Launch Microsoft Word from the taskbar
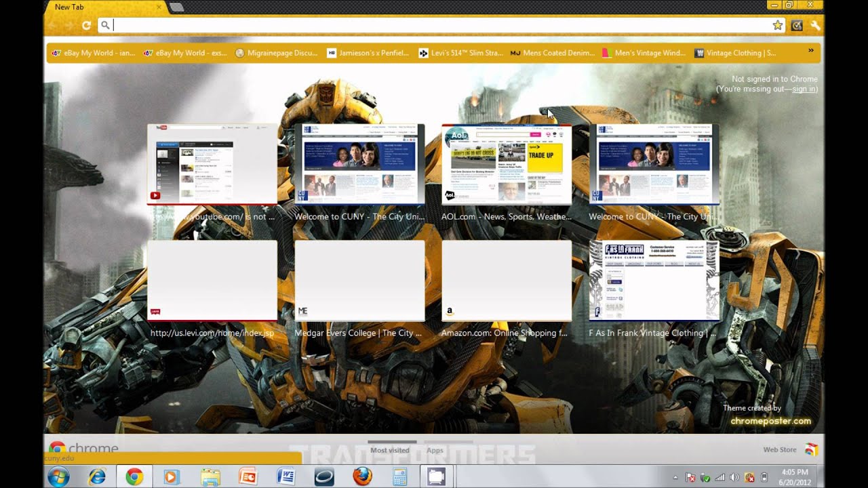Viewport: 868px width, 488px height. [x=286, y=477]
